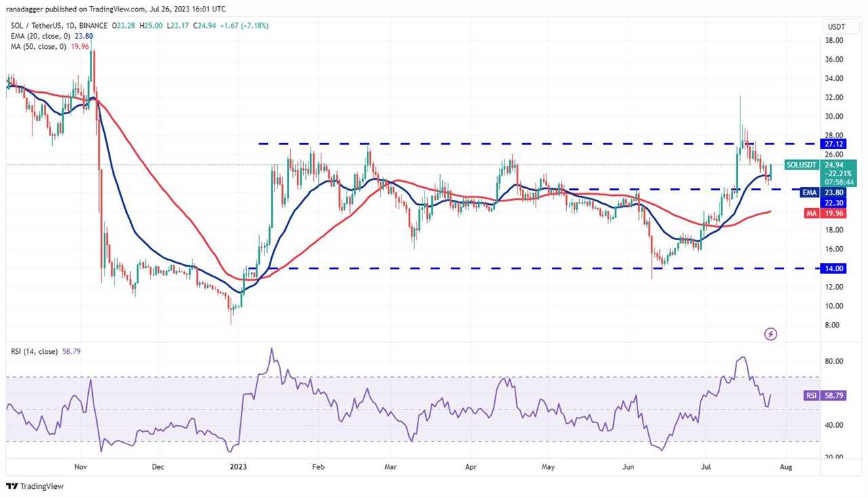Click the published by ranadagger header text

point(115,9)
